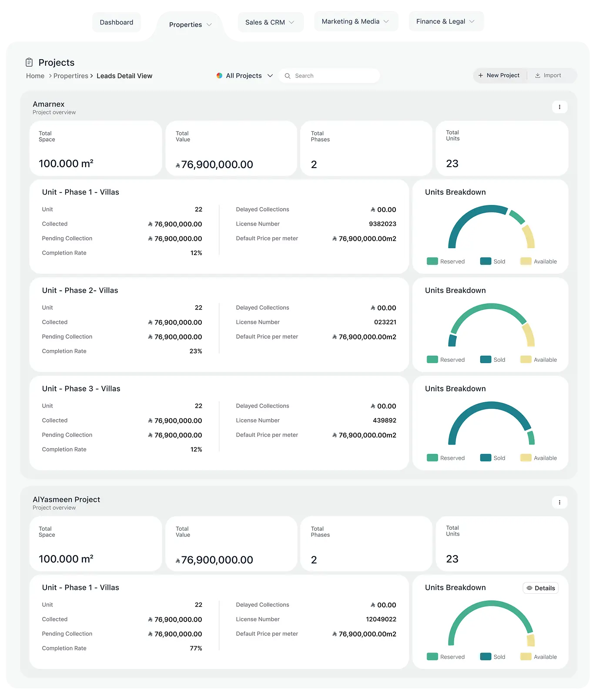
Task: Click the 77% completion rate value
Action: (196, 649)
